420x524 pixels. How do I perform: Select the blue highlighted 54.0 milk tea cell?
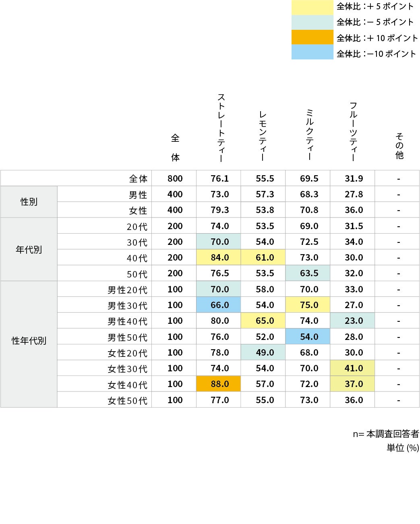point(308,336)
